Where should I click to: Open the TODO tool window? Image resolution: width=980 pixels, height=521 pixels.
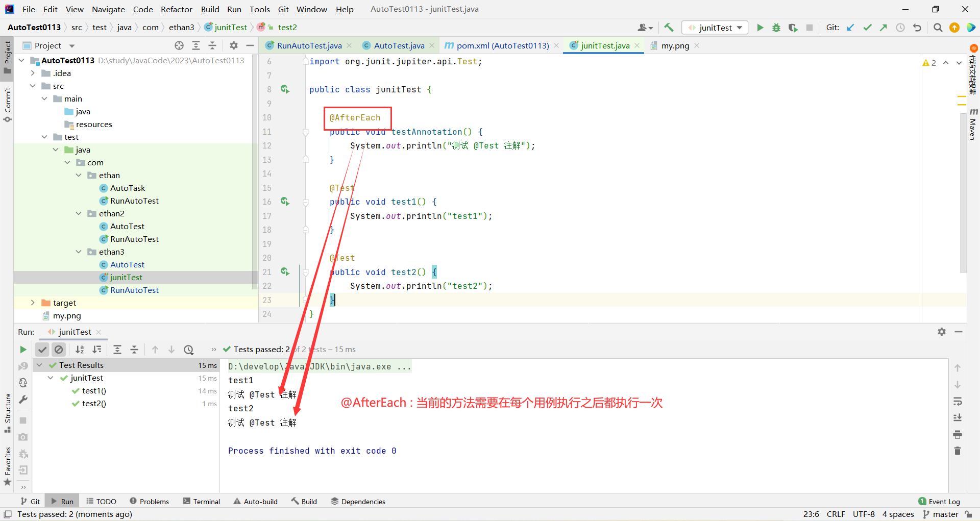tap(101, 502)
